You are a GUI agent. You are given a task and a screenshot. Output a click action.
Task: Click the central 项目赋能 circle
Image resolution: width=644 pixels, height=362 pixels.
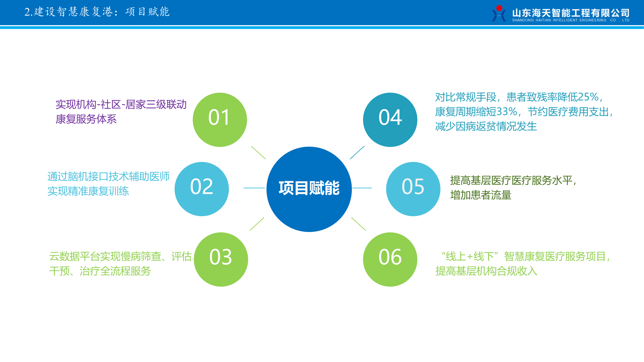(309, 189)
